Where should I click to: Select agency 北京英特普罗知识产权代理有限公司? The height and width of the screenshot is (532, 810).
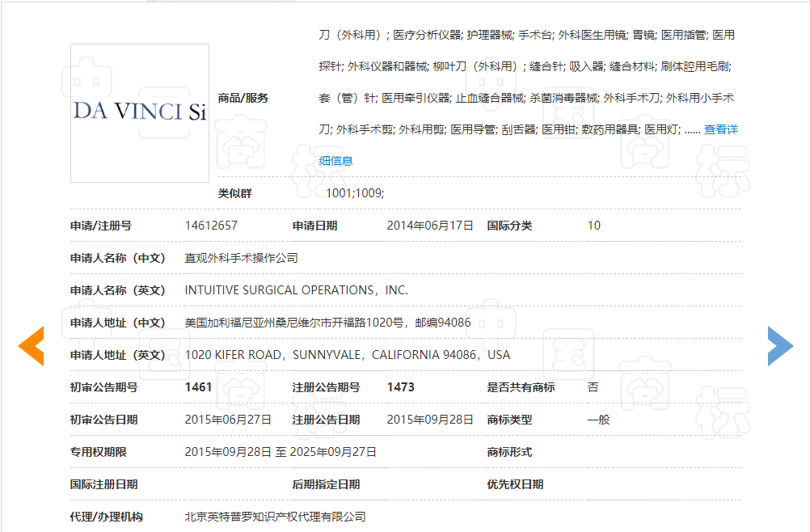click(x=276, y=517)
